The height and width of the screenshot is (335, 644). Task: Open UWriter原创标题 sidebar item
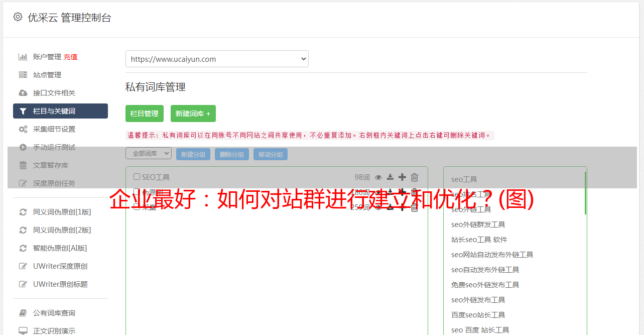[60, 284]
